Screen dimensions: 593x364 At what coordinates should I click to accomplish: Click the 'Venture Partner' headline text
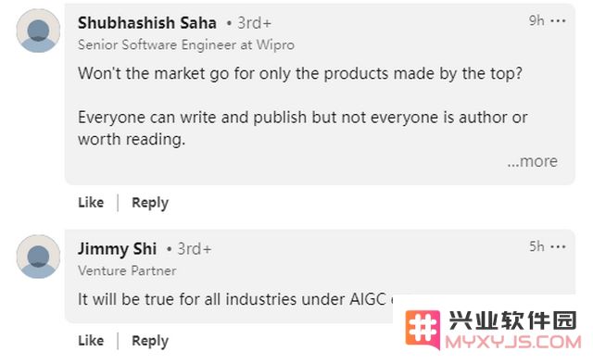tap(127, 270)
